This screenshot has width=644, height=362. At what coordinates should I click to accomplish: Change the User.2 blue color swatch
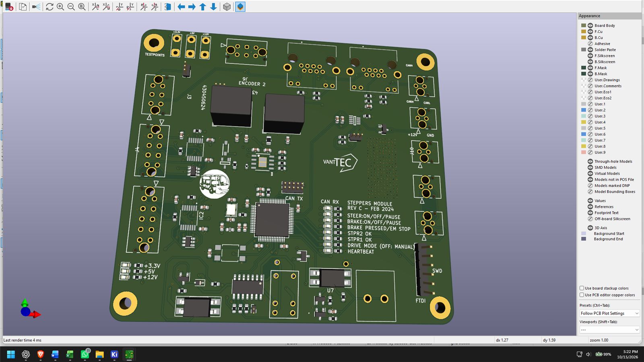click(x=584, y=110)
